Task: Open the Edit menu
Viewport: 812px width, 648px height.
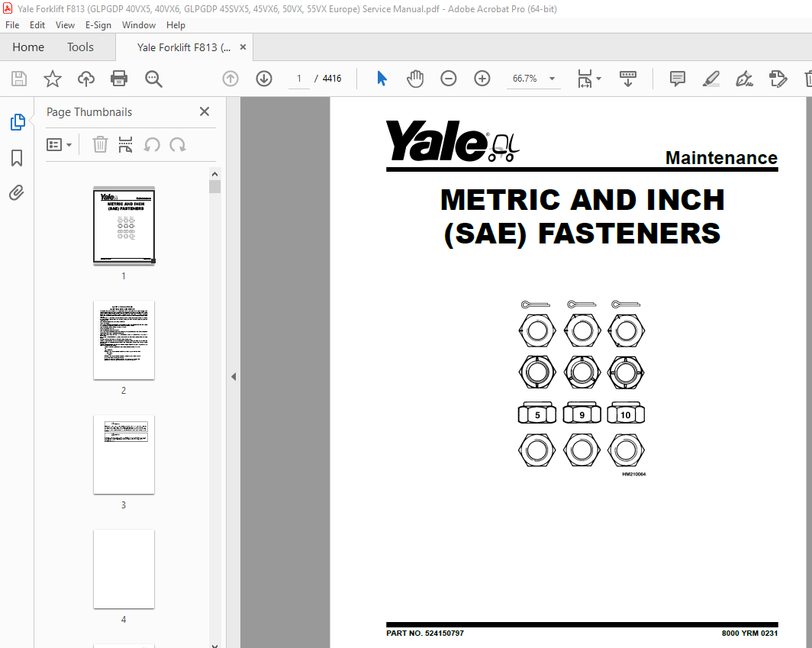Action: [37, 25]
